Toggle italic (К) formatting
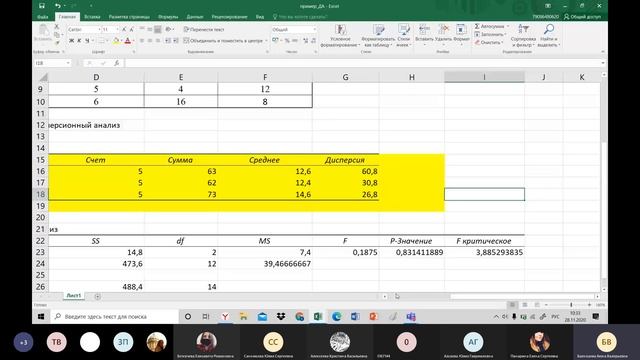This screenshot has height=360, width=640. coord(79,40)
